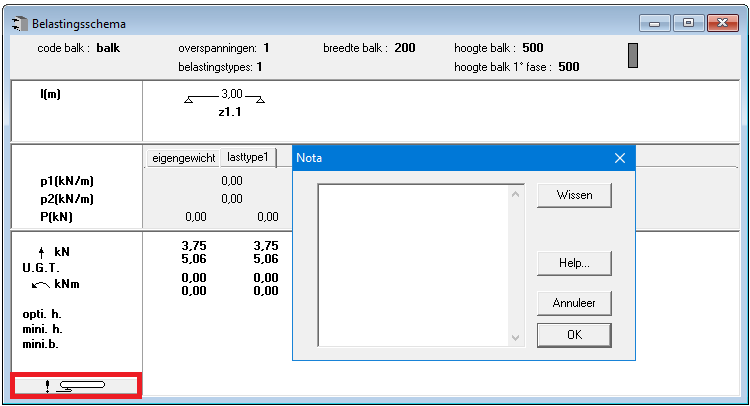
Task: Click the 3,00 span length value
Action: pyautogui.click(x=232, y=94)
